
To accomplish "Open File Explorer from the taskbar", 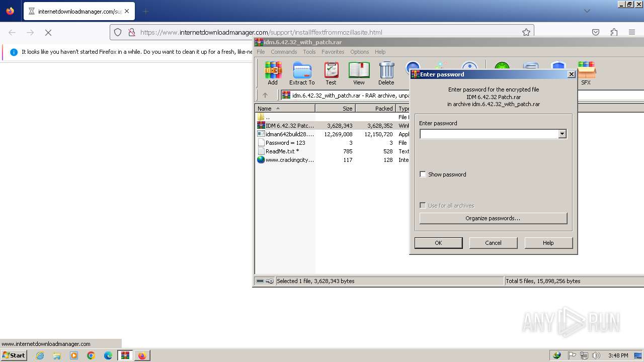I will (x=57, y=355).
